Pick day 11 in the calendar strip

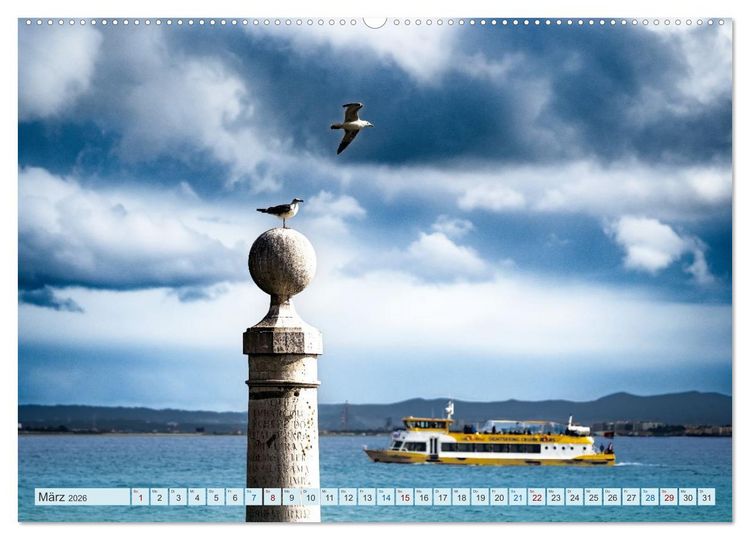point(329,497)
